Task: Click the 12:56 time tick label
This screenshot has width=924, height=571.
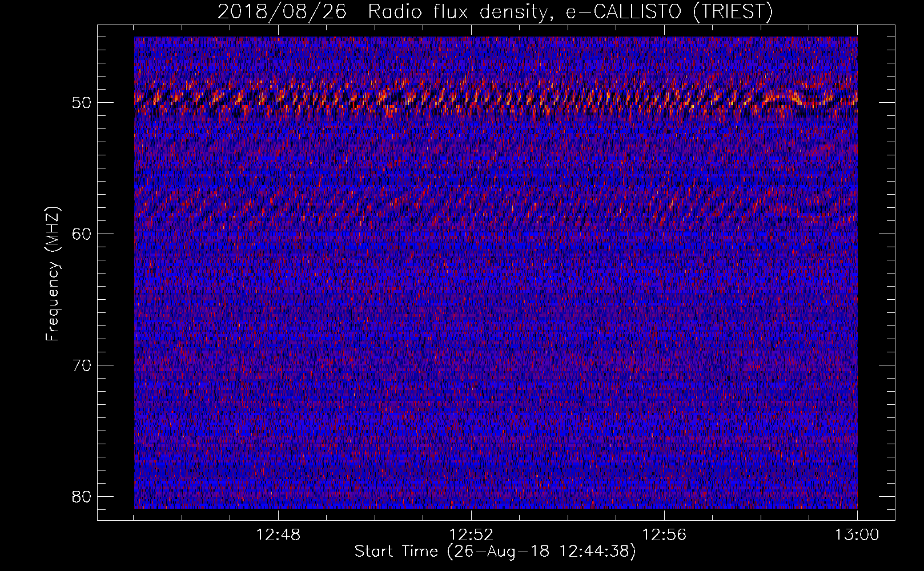Action: (x=664, y=535)
